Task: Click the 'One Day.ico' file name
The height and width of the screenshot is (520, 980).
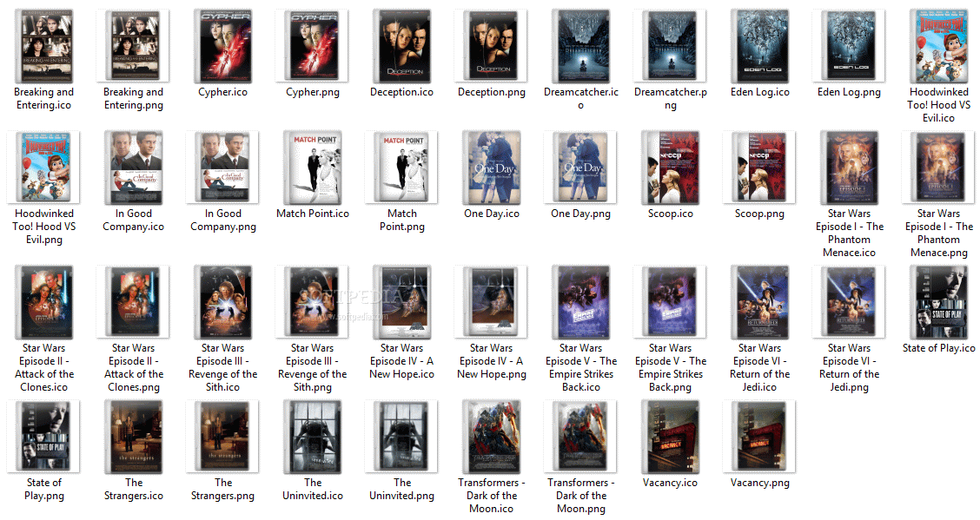Action: (491, 214)
